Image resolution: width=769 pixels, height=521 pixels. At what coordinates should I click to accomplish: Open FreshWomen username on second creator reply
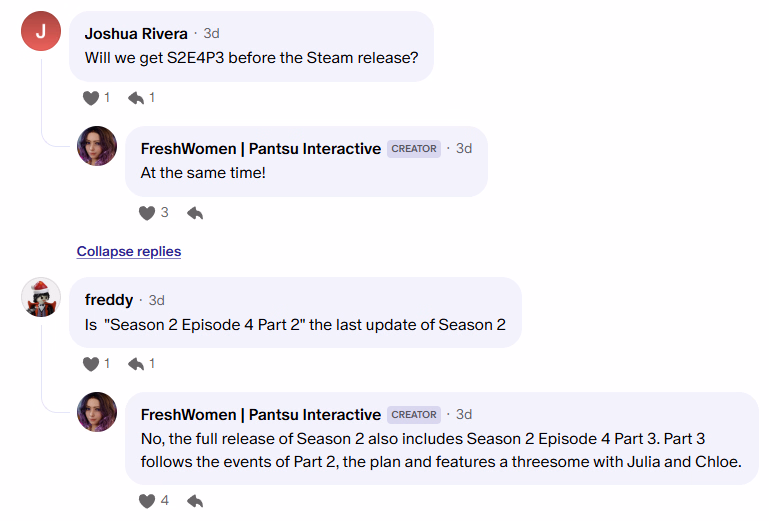tap(261, 414)
